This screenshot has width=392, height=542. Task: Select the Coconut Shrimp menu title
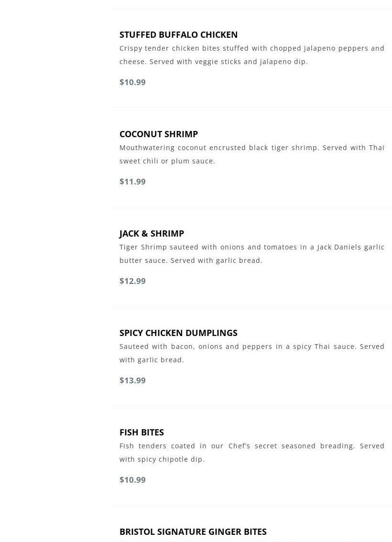[x=158, y=134]
